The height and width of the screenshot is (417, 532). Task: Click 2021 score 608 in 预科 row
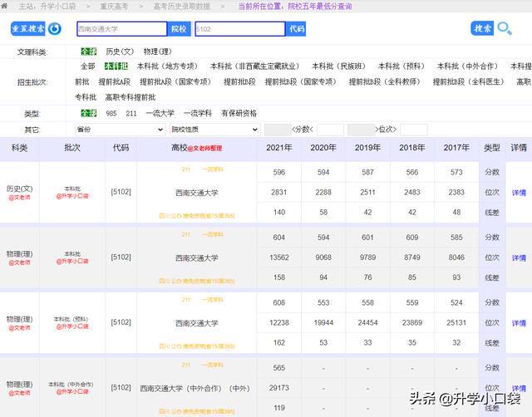279,302
